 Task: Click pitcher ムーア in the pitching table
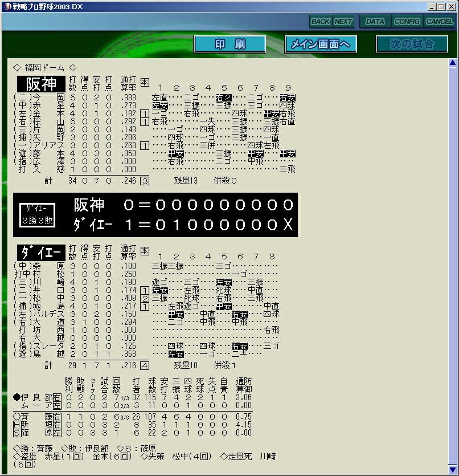37,405
